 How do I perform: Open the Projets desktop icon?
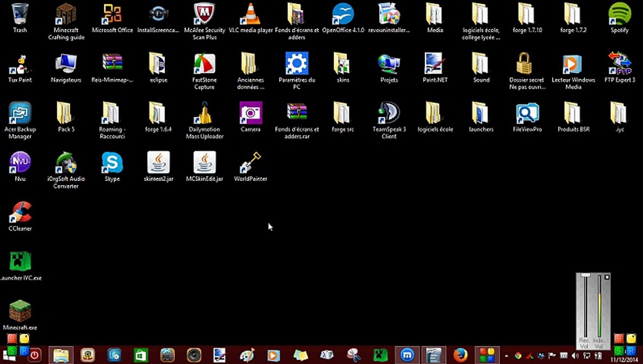click(x=389, y=68)
